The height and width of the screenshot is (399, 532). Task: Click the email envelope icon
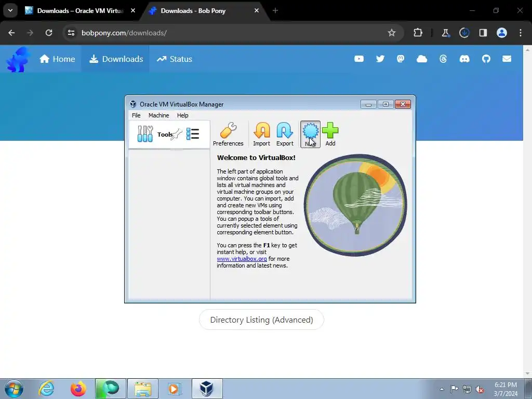507,59
